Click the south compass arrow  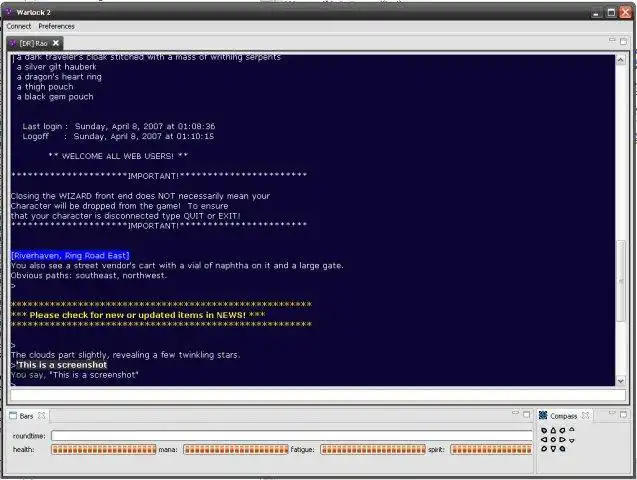coord(553,449)
